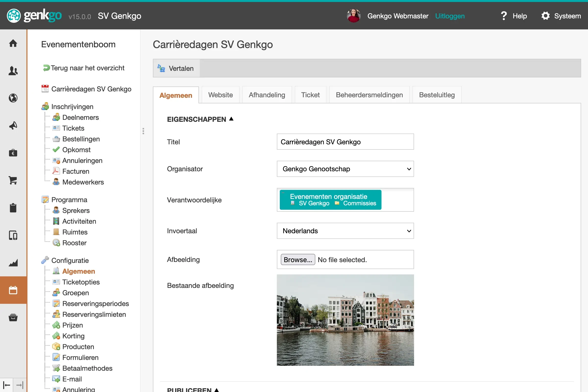The height and width of the screenshot is (392, 588).
Task: Click the Vertalen toolbar button
Action: (x=176, y=68)
